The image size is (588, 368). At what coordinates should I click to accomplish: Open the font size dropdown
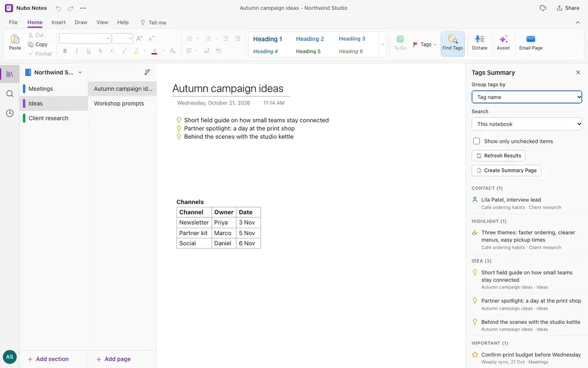click(122, 38)
